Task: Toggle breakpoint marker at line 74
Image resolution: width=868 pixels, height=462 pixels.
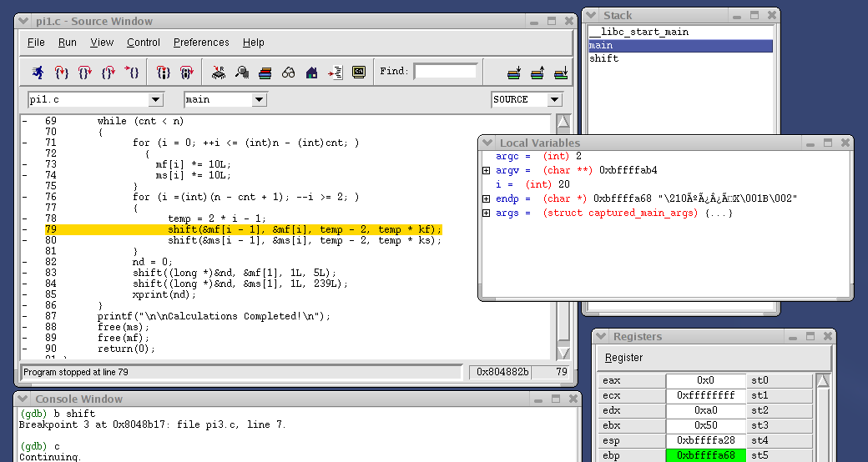Action: point(25,175)
